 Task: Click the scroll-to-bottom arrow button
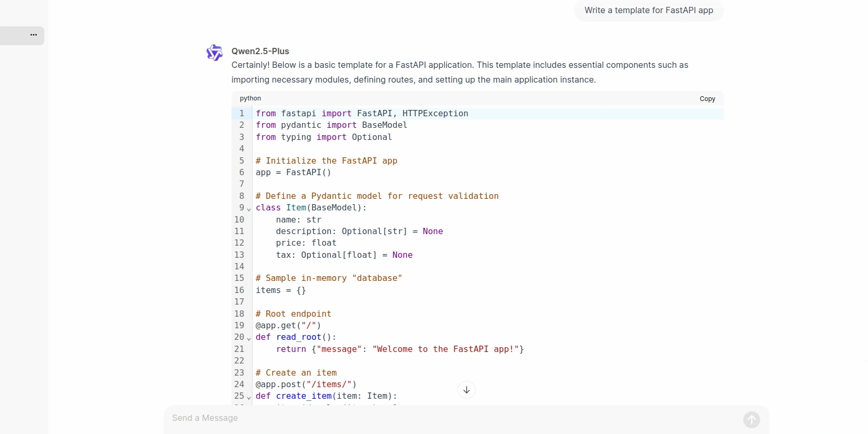coord(466,390)
